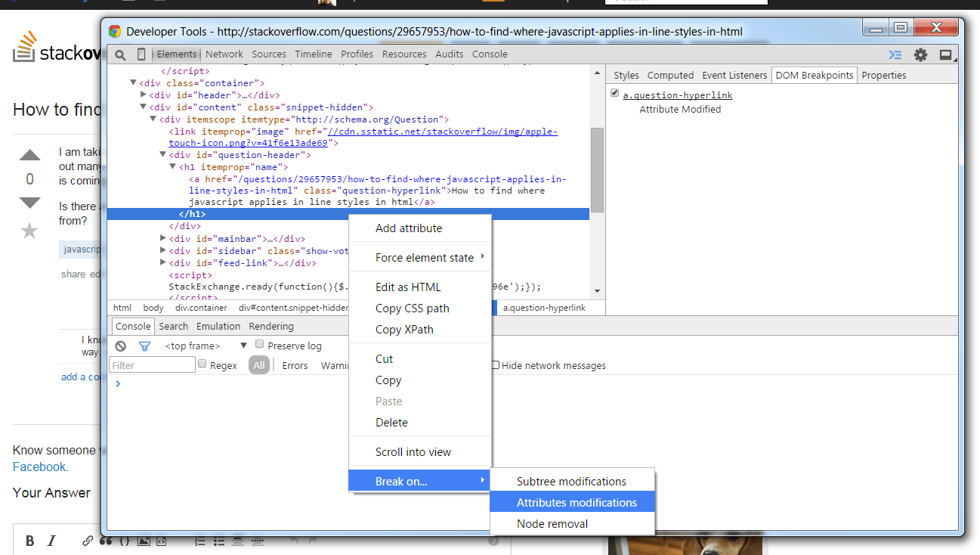Click the a.question-hyperlink breakpoint link
Viewport: 980px width, 555px height.
[x=678, y=95]
